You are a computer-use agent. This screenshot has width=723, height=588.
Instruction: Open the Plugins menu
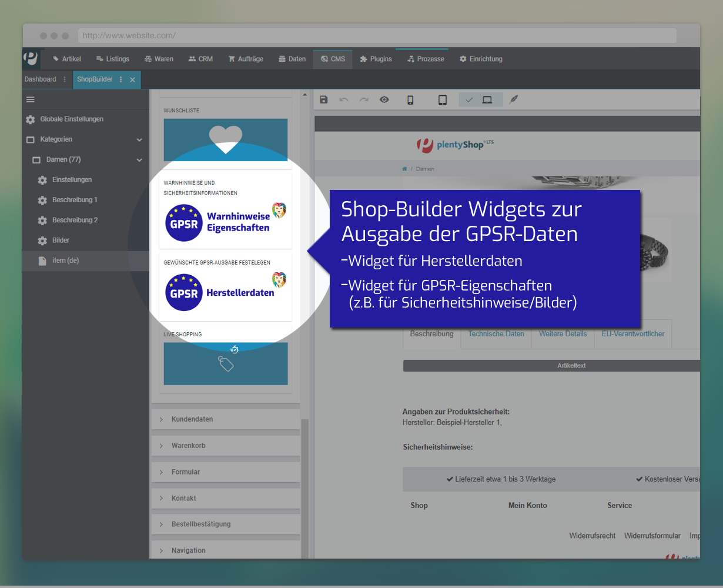click(376, 59)
